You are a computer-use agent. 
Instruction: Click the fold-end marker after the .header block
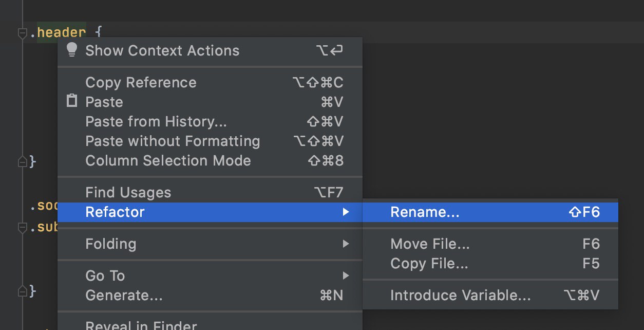click(22, 161)
